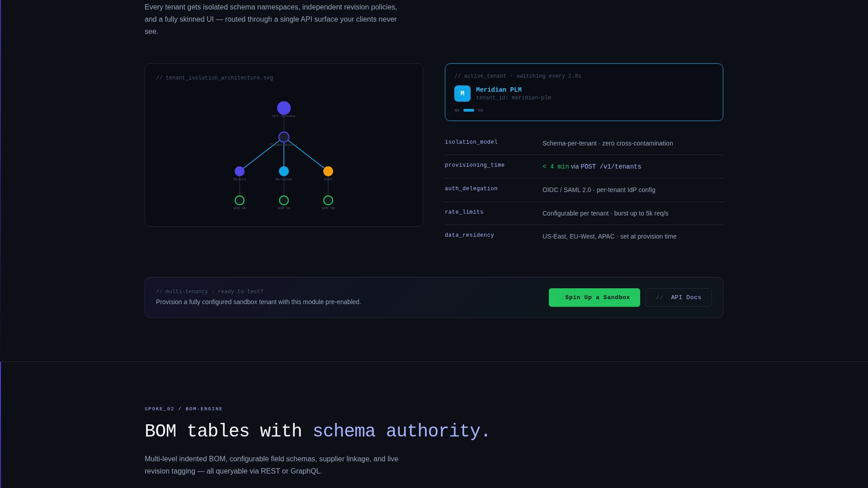Click the isolation_model row label
The image size is (868, 488).
point(471,142)
